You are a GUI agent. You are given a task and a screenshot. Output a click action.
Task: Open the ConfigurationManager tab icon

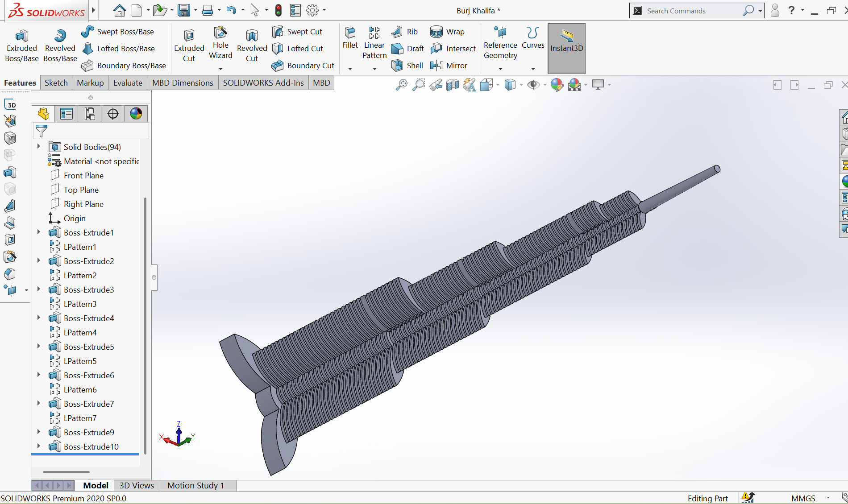point(90,114)
